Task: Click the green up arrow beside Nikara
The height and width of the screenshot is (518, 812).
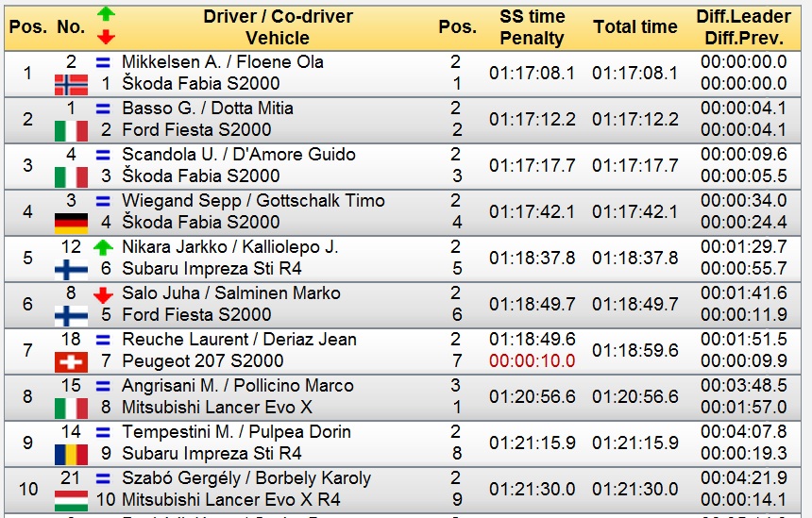Action: pyautogui.click(x=104, y=247)
